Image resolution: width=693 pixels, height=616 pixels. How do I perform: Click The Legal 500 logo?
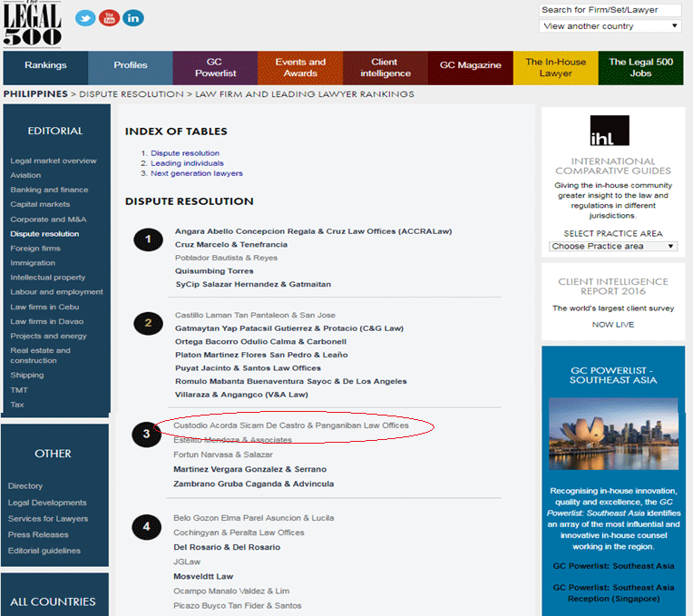[32, 23]
